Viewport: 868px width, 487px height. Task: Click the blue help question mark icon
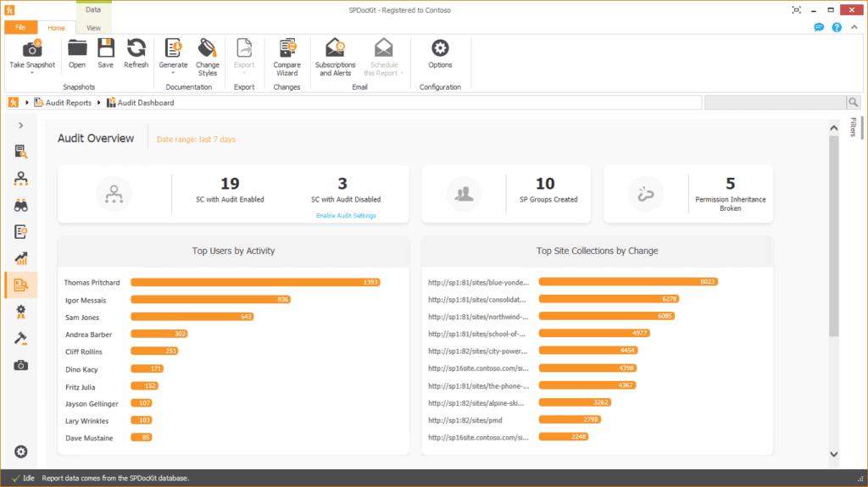coord(837,27)
